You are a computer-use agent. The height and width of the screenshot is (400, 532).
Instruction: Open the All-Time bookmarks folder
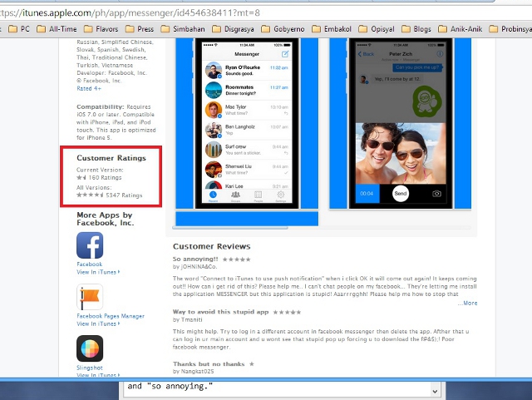[x=57, y=29]
